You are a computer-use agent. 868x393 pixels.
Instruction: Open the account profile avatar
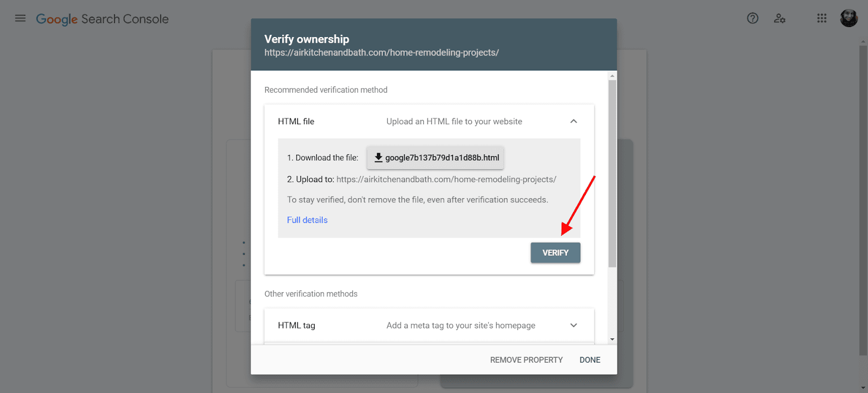point(848,18)
